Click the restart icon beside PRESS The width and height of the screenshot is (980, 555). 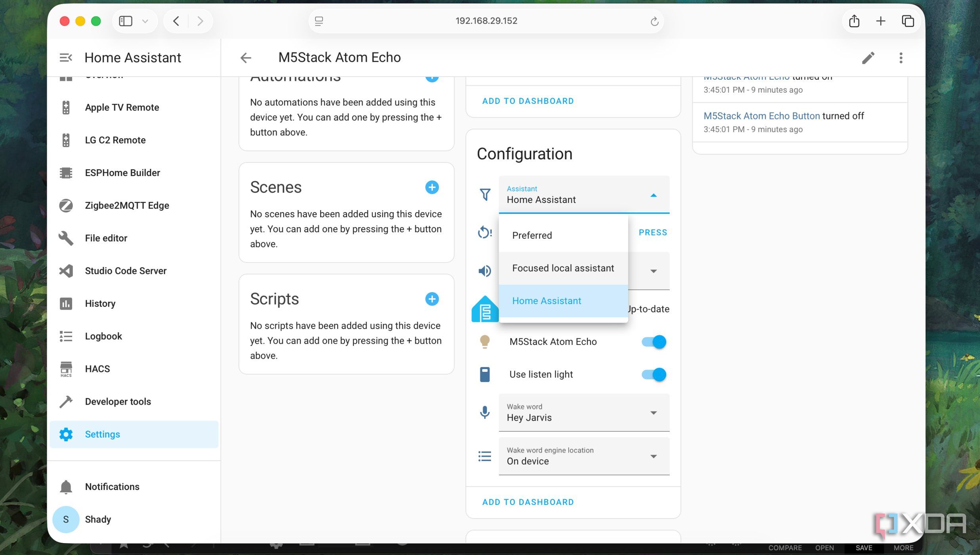485,232
